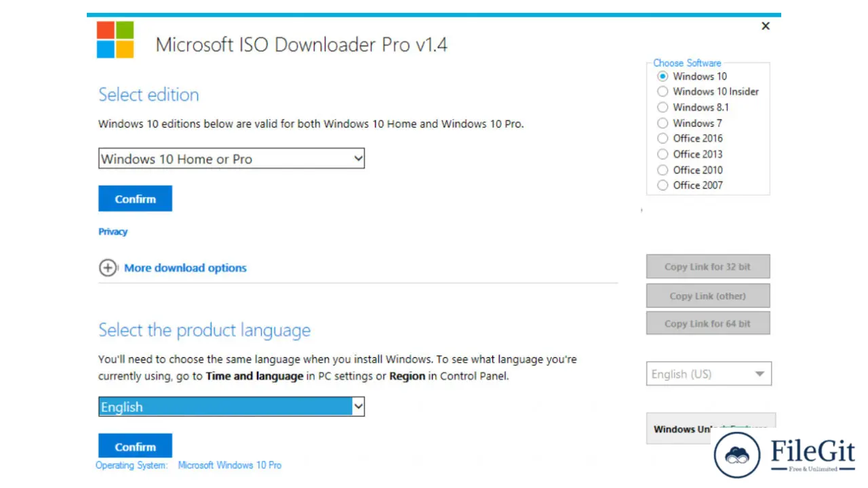Open the English (US) language combo box
The width and height of the screenshot is (868, 488).
(709, 374)
